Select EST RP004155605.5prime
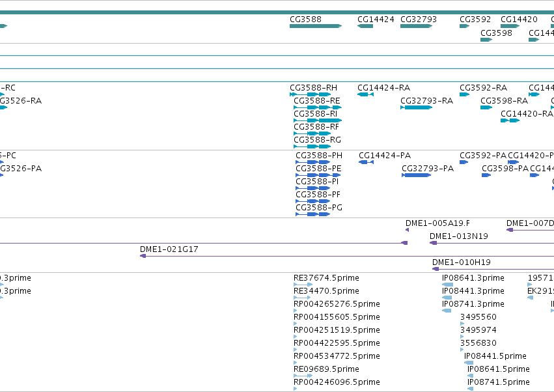The width and height of the screenshot is (554, 392). click(x=296, y=324)
